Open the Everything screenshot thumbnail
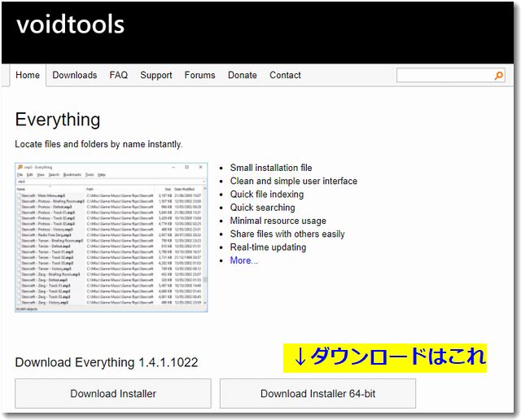 (x=112, y=237)
